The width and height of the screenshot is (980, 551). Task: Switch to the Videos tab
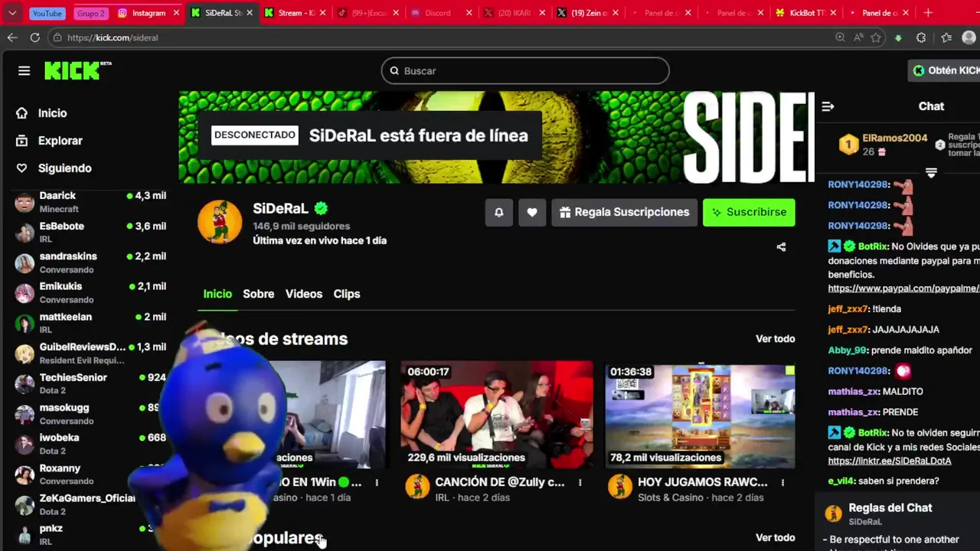click(x=304, y=294)
